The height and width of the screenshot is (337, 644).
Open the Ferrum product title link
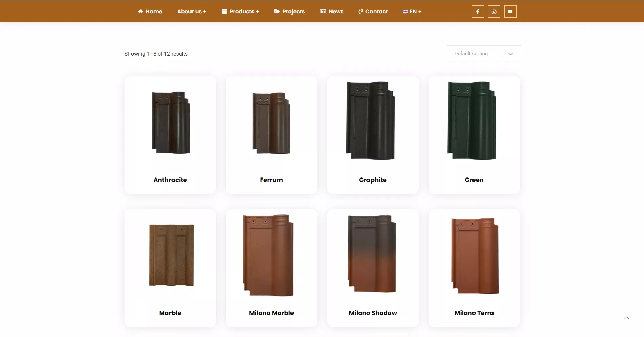(x=271, y=180)
